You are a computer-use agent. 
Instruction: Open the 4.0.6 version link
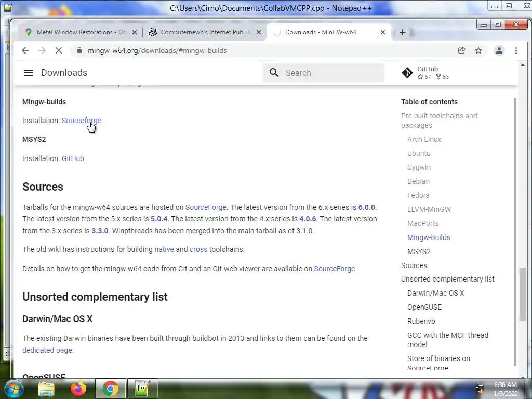point(308,219)
